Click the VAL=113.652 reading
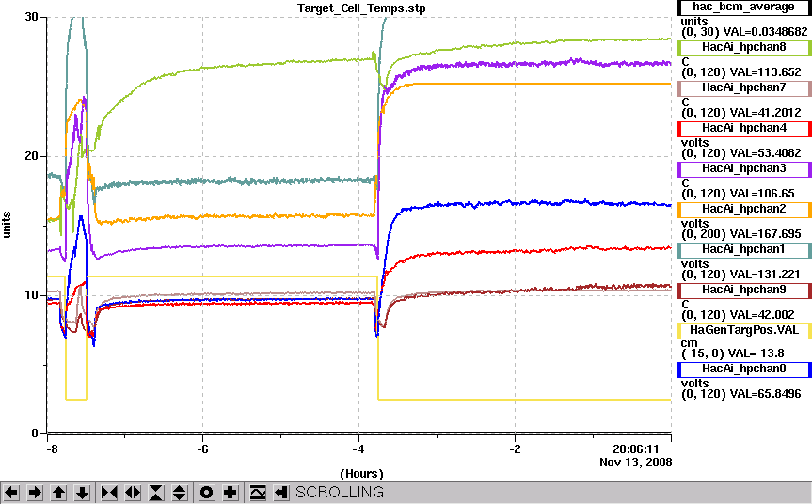The width and height of the screenshot is (812, 504). (765, 71)
